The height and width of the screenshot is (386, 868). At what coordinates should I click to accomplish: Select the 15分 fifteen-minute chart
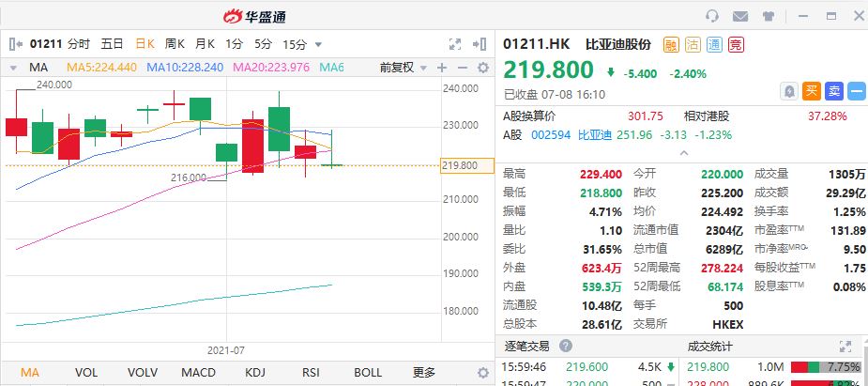point(294,44)
